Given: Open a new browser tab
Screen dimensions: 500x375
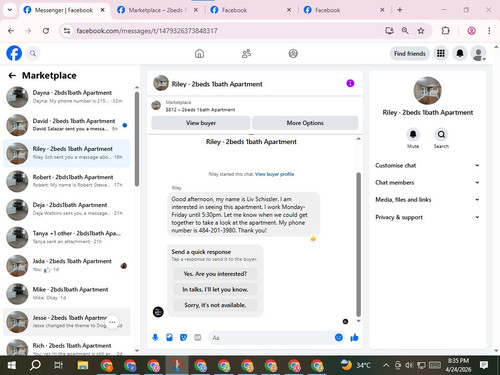Looking at the screenshot, I should point(400,10).
